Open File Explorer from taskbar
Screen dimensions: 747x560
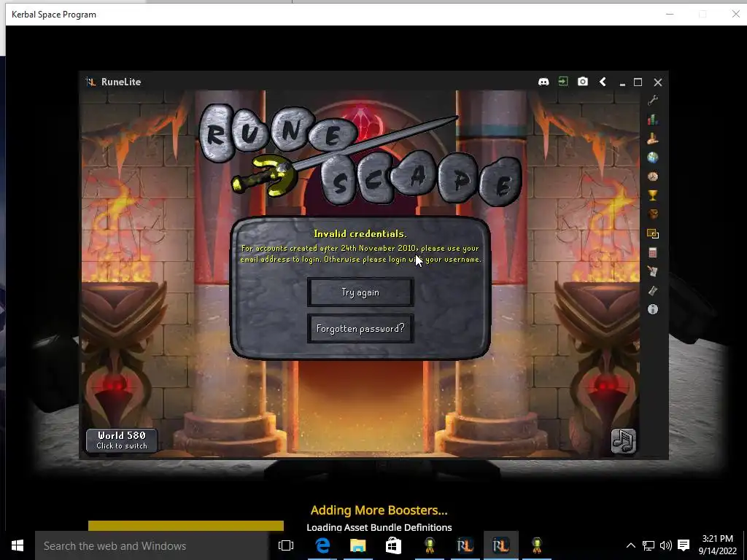point(357,545)
